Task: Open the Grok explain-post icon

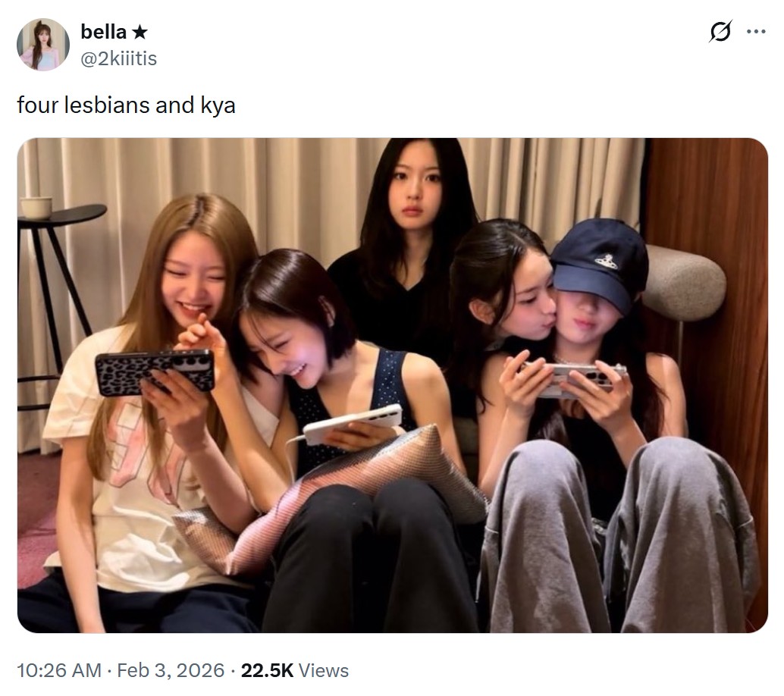Action: pos(721,31)
